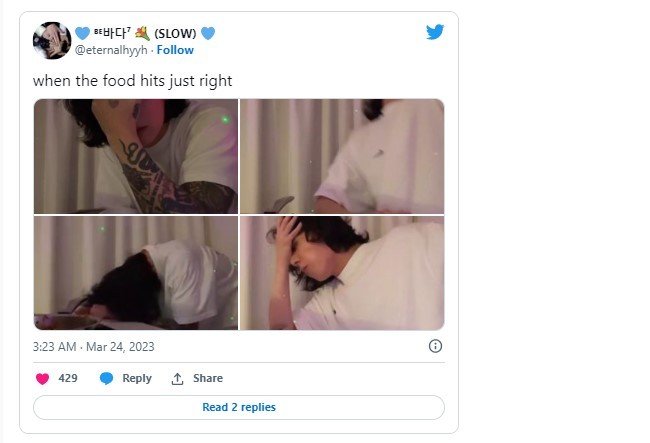The image size is (650, 443).
Task: Open the author's profile avatar
Action: click(x=51, y=41)
